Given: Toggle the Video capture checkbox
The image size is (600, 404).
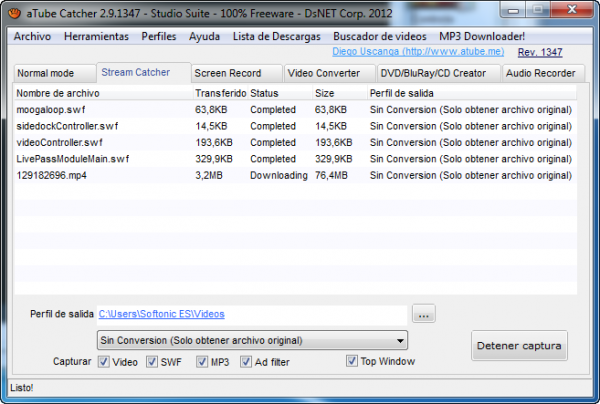Looking at the screenshot, I should [x=104, y=361].
